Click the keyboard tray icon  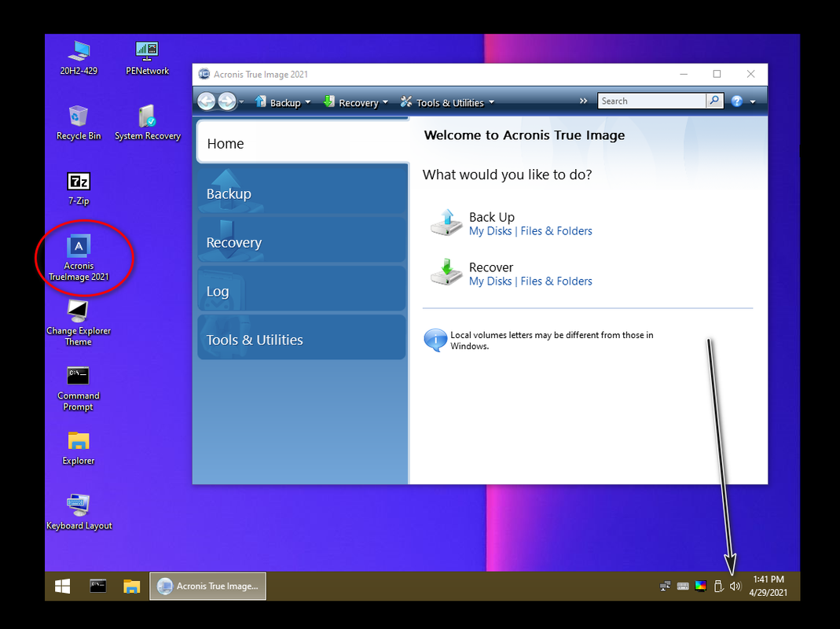pyautogui.click(x=683, y=586)
